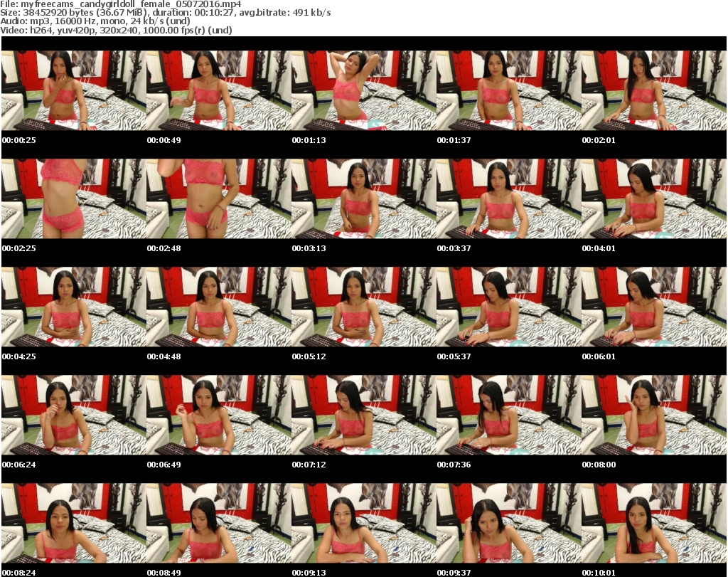Click the timestamp label 00:10:01
The height and width of the screenshot is (577, 728).
[x=599, y=573]
